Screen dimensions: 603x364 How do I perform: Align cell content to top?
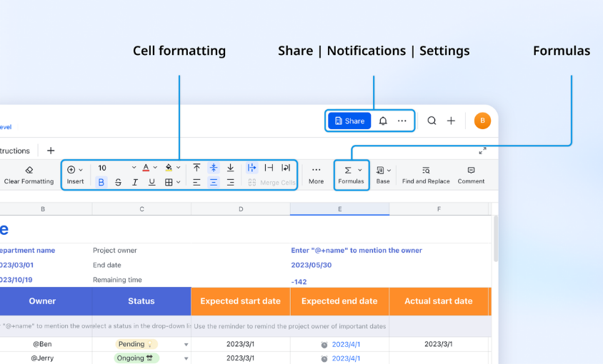click(x=196, y=168)
